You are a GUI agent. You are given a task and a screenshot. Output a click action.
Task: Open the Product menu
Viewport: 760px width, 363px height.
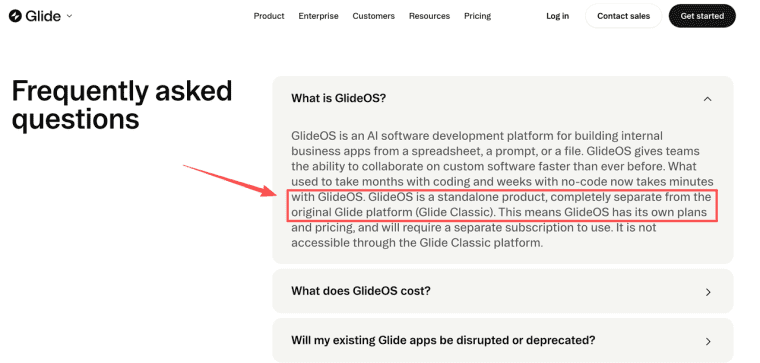[x=269, y=16]
